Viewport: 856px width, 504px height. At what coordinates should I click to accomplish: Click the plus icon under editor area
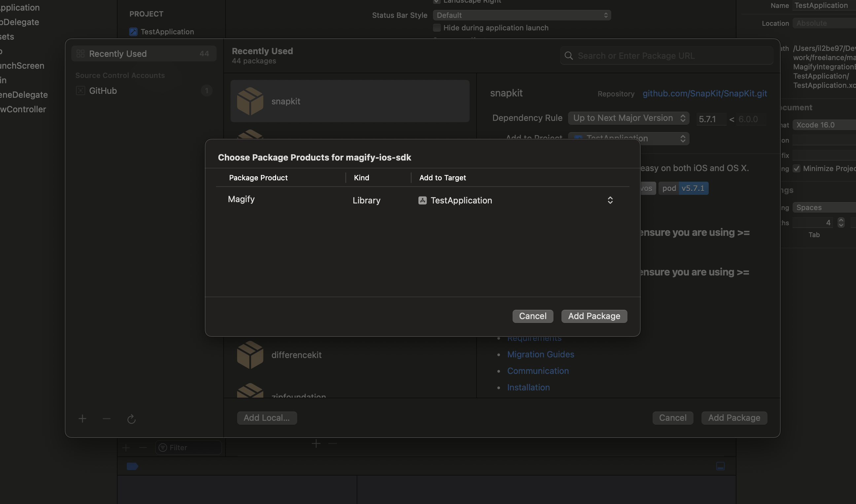click(316, 444)
